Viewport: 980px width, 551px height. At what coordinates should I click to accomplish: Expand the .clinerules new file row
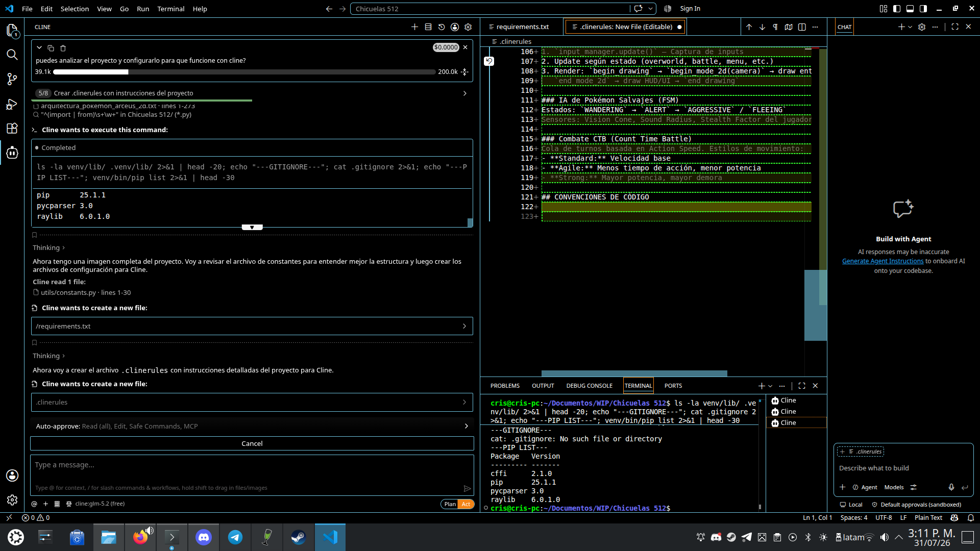tap(252, 403)
